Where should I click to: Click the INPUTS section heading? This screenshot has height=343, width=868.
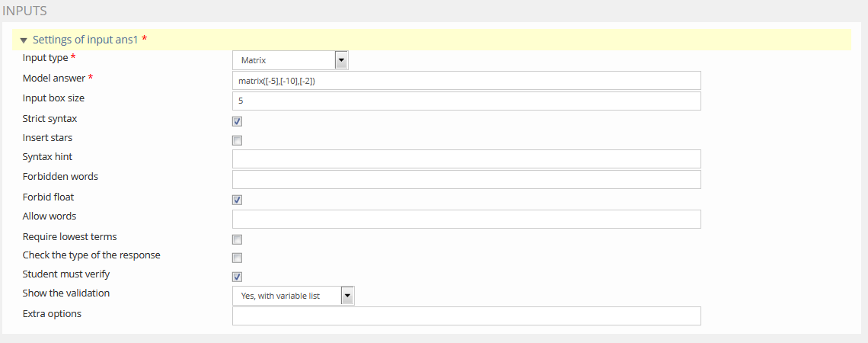tap(25, 11)
